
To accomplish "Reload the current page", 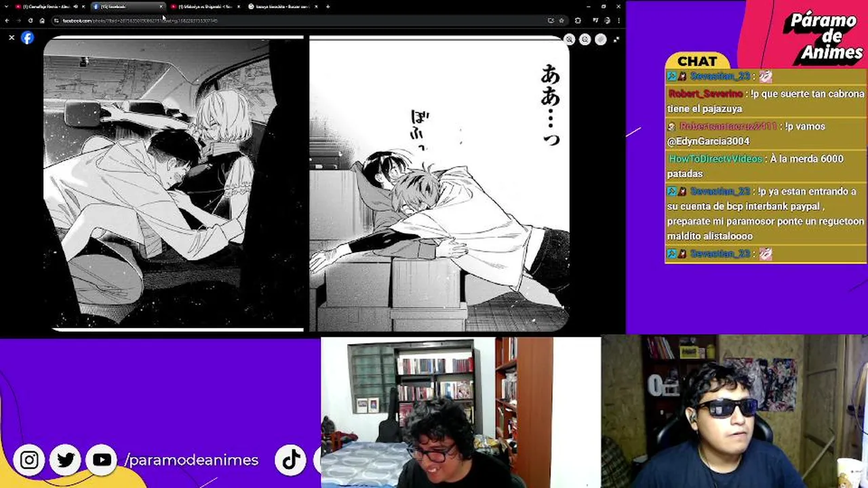I will point(31,20).
